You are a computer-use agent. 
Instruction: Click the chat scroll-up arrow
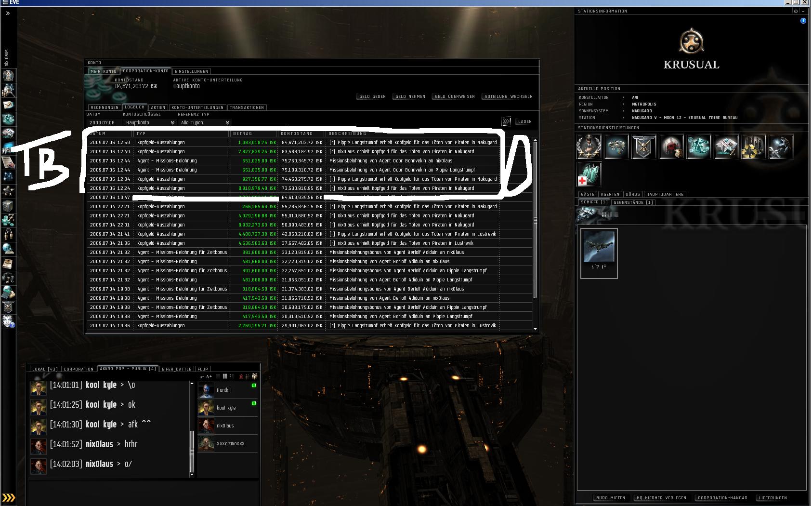[x=192, y=384]
